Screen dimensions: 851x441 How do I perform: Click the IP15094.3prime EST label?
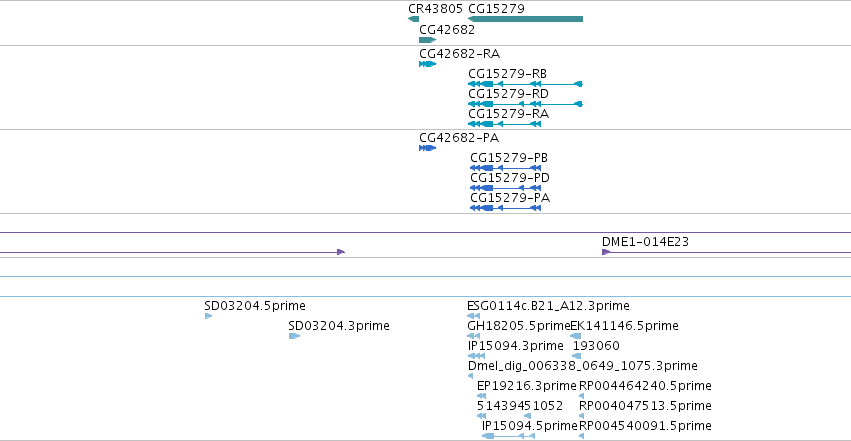click(516, 346)
